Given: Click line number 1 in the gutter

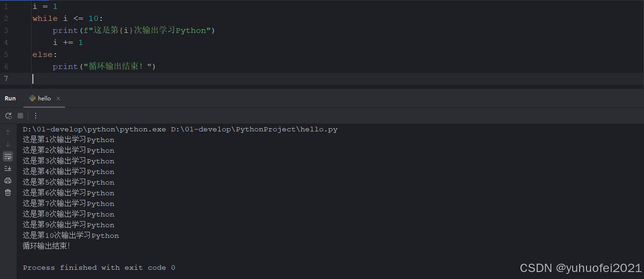Looking at the screenshot, I should coord(6,6).
